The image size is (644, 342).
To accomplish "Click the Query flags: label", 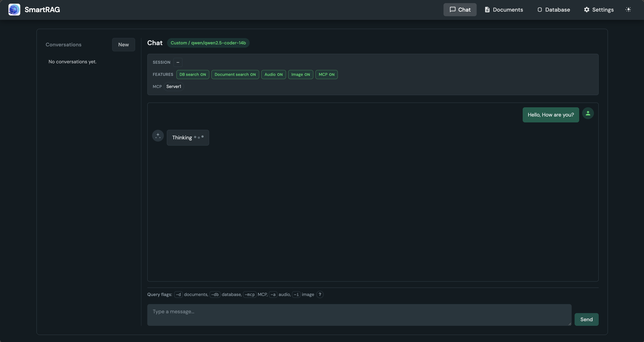I will (159, 295).
